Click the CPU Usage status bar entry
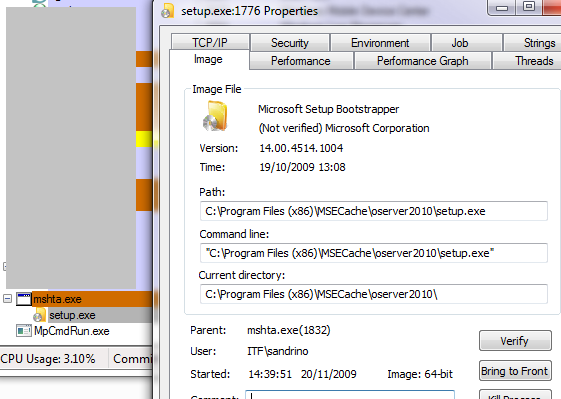561x399 pixels. 48,359
